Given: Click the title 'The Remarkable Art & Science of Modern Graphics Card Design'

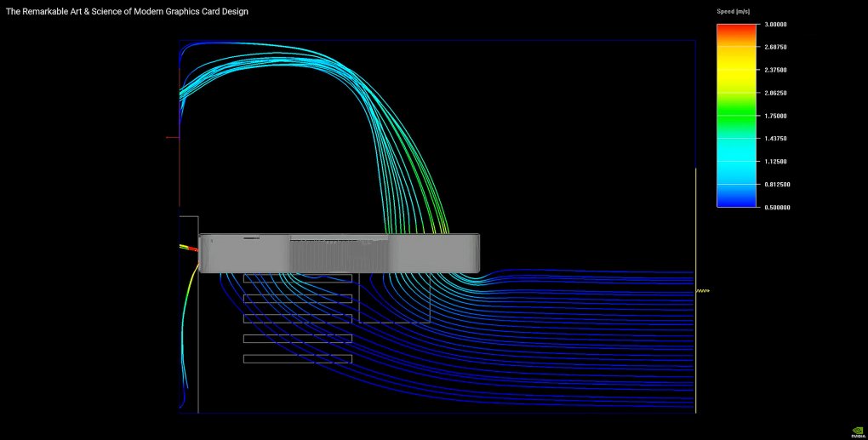Looking at the screenshot, I should tap(127, 12).
